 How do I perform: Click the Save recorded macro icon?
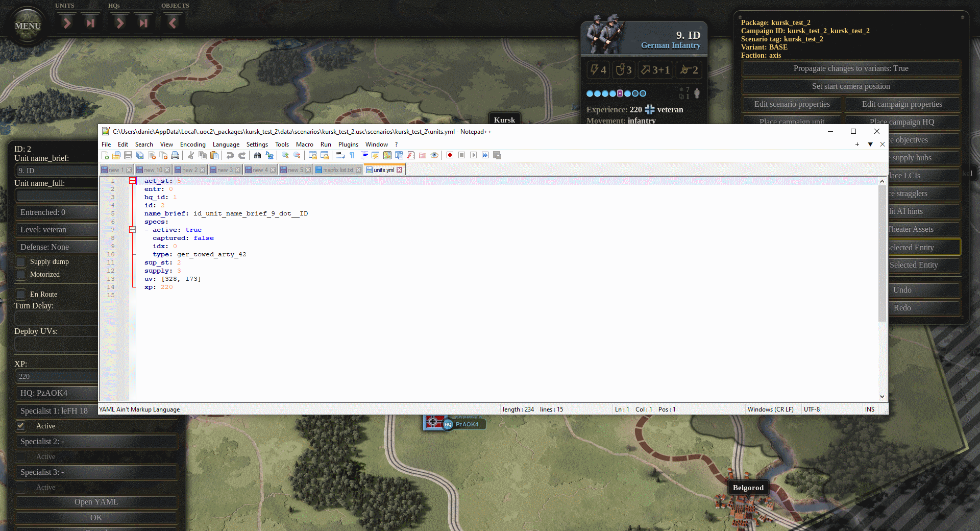click(497, 155)
